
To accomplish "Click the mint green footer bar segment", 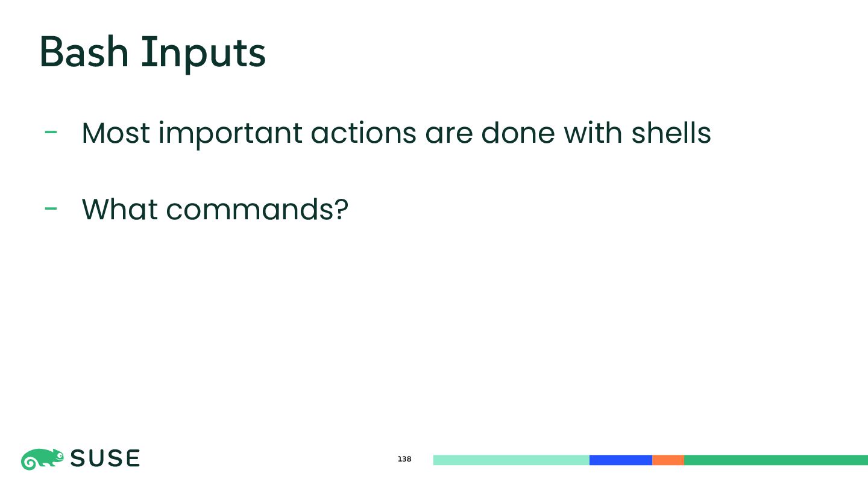I will (511, 460).
